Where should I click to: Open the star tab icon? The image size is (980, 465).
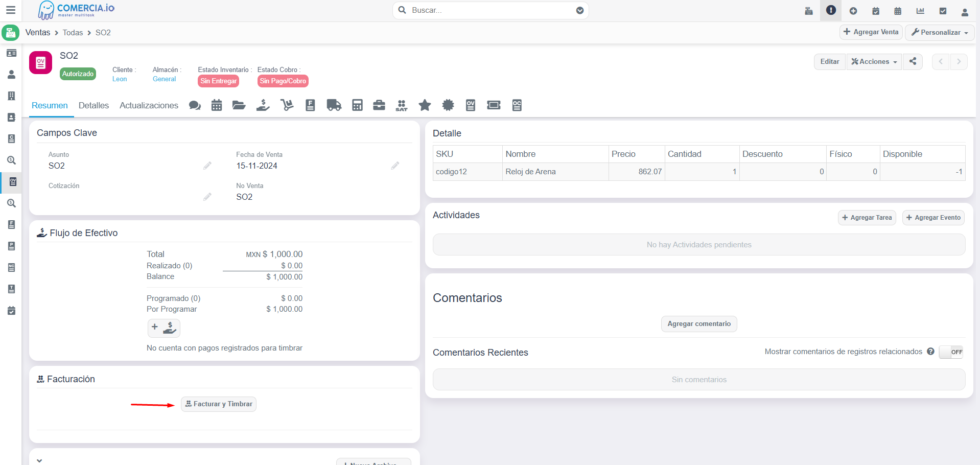[425, 105]
